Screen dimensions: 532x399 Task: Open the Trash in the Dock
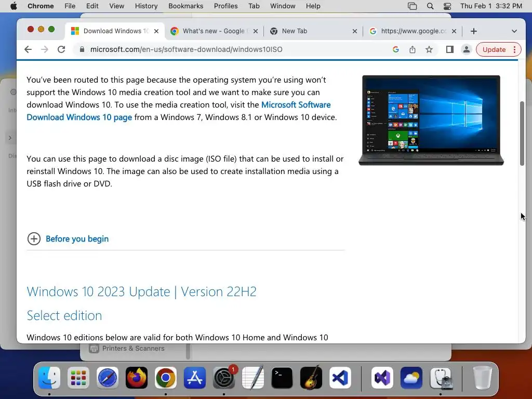coord(482,378)
